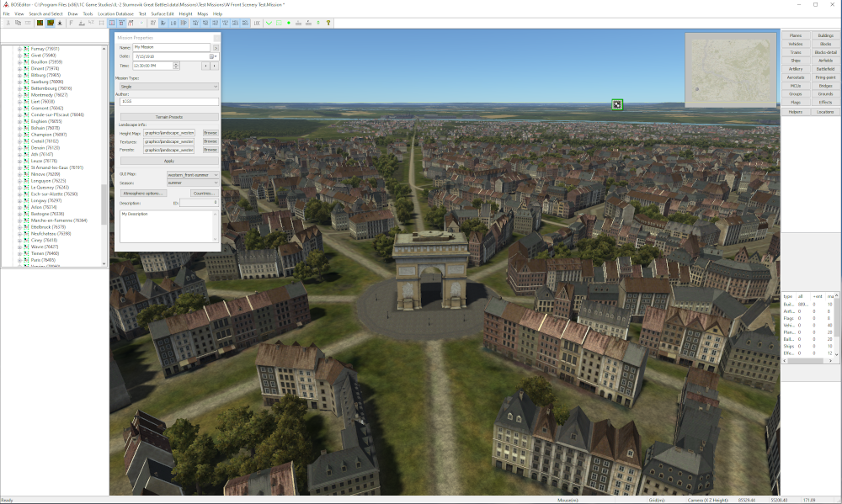Viewport: 842px width, 504px height.
Task: Expand the Bastogne tree node
Action: click(19, 214)
